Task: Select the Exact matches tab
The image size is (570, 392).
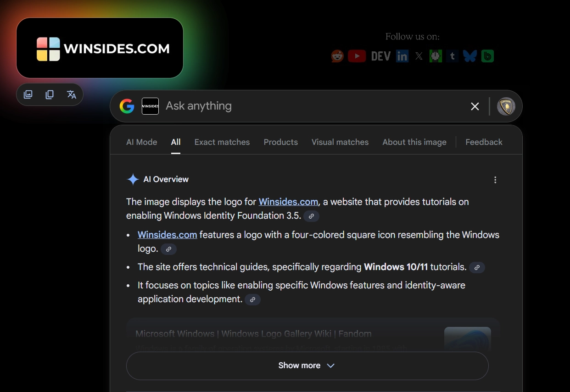Action: point(222,142)
